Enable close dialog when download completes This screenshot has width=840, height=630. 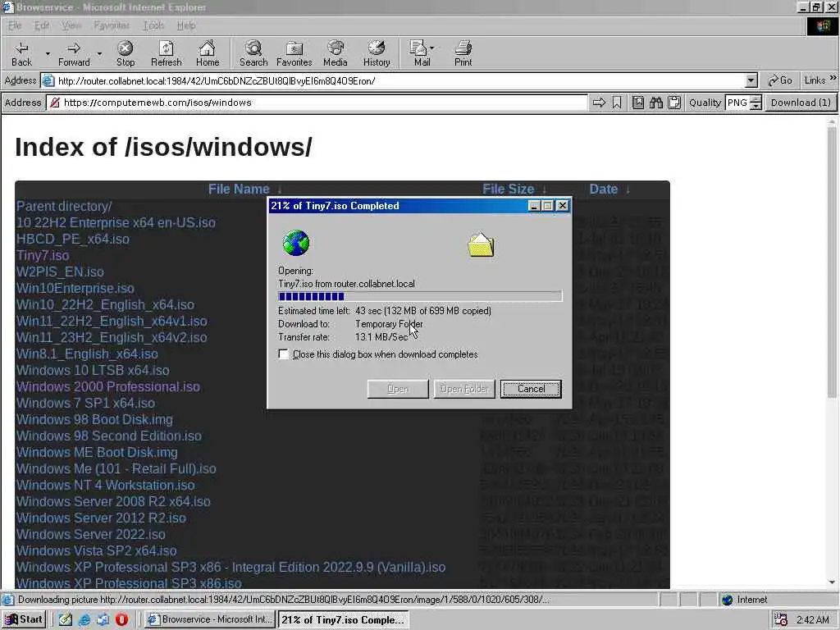pyautogui.click(x=283, y=354)
